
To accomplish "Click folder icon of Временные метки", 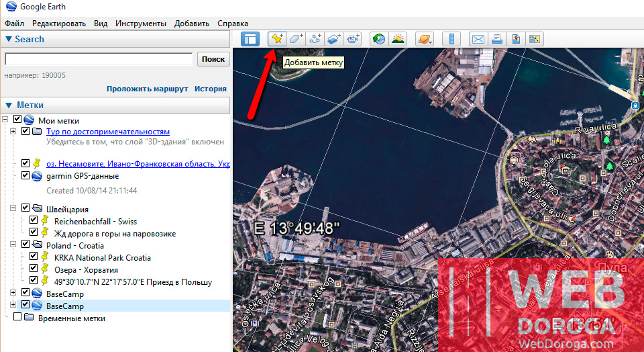I will 29,318.
